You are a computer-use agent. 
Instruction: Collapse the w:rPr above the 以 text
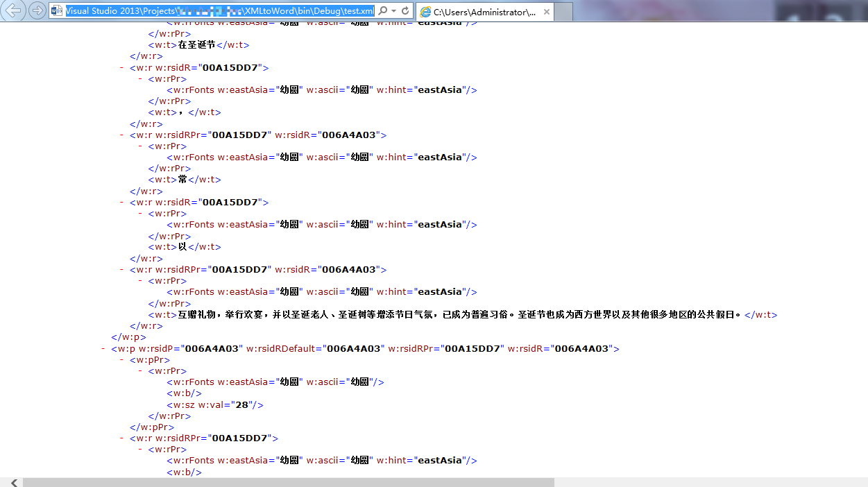pos(140,213)
